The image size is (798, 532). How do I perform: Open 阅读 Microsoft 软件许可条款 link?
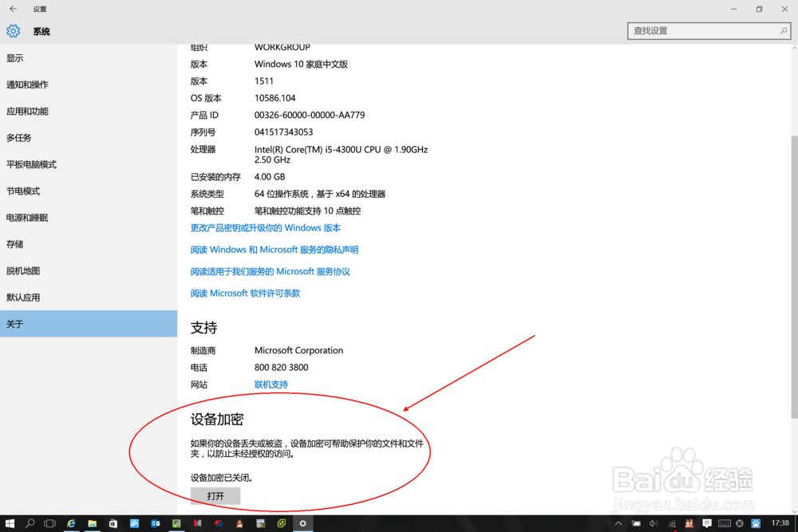pyautogui.click(x=245, y=294)
